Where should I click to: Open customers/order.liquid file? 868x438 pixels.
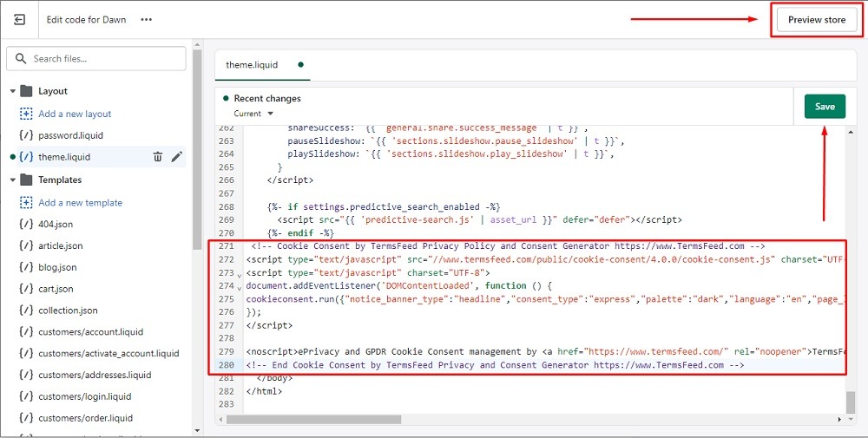(85, 419)
